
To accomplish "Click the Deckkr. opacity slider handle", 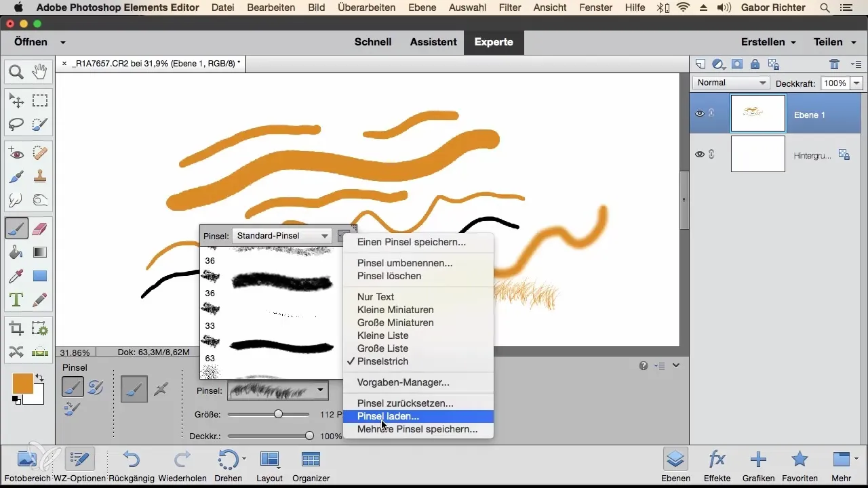I will [309, 436].
